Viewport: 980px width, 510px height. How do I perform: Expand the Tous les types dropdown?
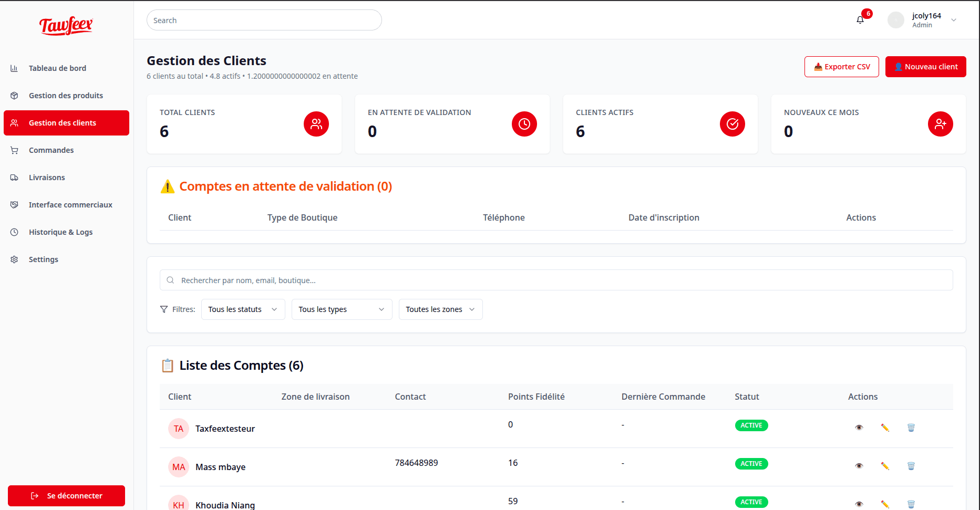[x=342, y=309]
